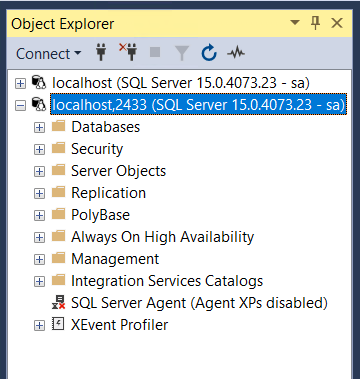Screen dimensions: 360x379
Task: Click the Always On High Availability folder icon
Action: [x=59, y=236]
